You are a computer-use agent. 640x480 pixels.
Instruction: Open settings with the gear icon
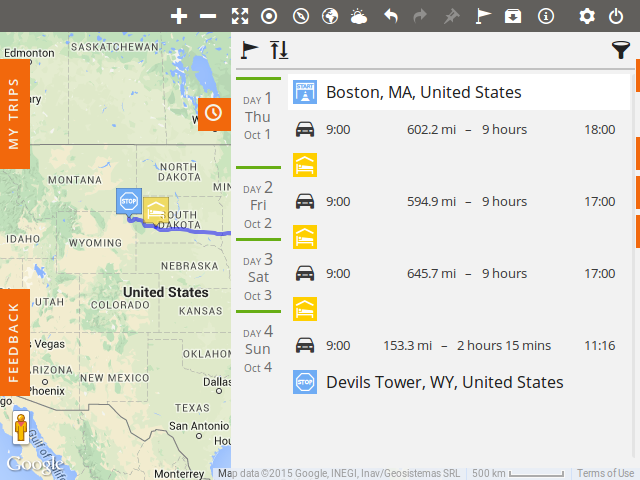click(x=587, y=16)
